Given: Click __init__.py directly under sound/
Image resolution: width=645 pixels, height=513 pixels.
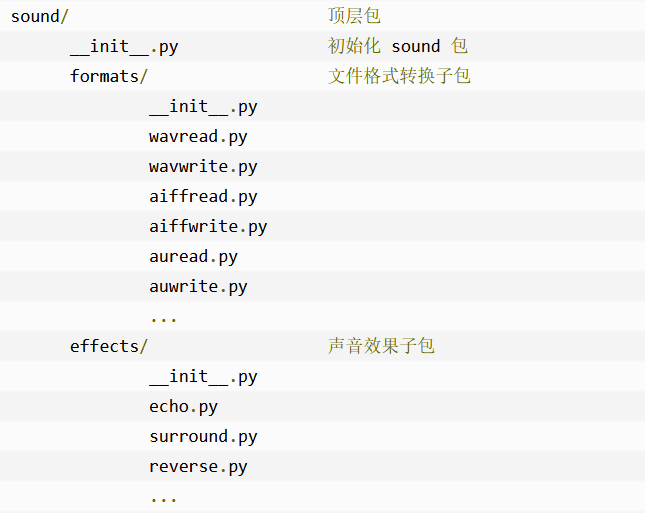Looking at the screenshot, I should pos(123,46).
